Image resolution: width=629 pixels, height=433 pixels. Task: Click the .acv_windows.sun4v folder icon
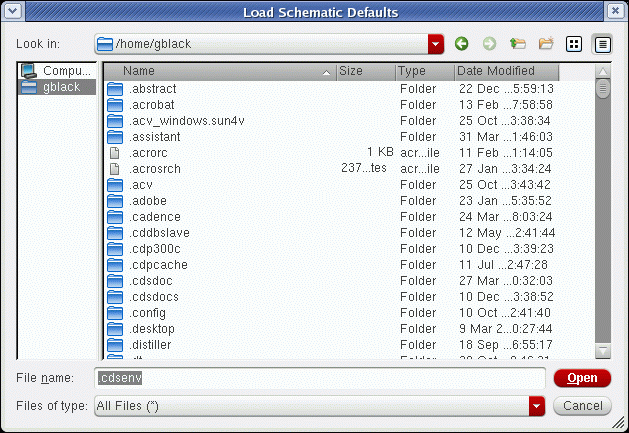pyautogui.click(x=115, y=121)
